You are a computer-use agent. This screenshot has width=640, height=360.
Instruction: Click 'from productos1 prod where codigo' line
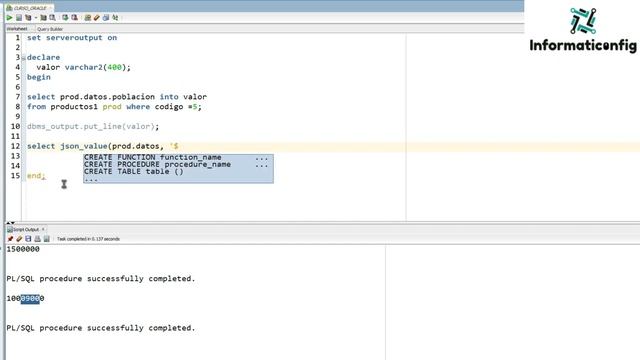(114, 107)
